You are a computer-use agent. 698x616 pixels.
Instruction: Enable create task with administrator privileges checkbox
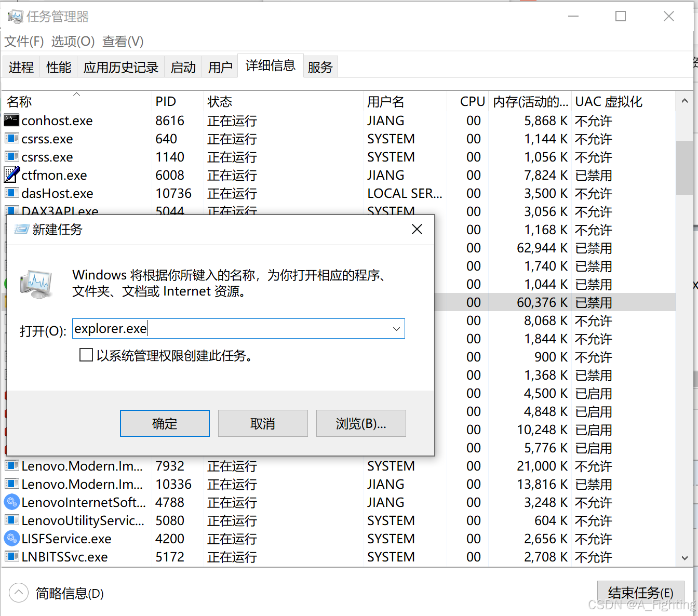coord(86,355)
